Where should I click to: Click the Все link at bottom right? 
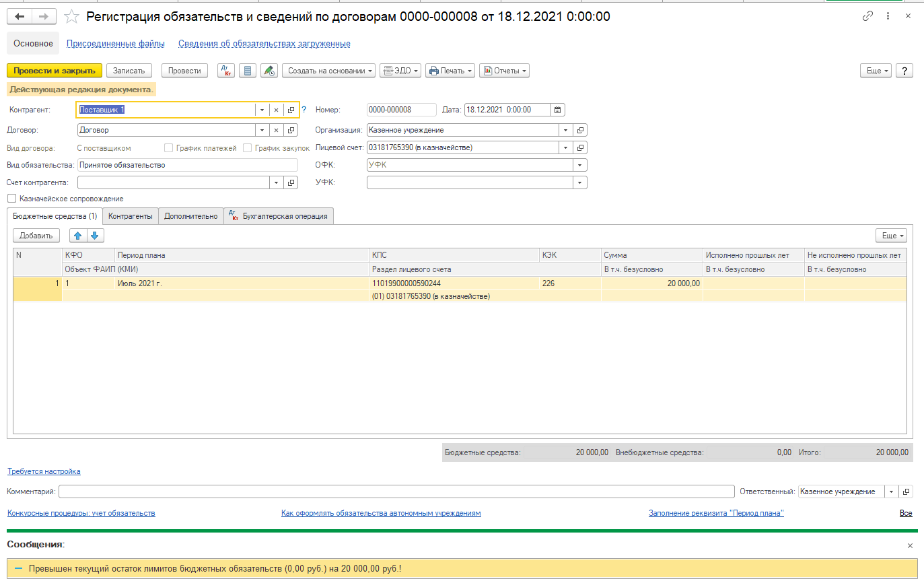coord(906,513)
